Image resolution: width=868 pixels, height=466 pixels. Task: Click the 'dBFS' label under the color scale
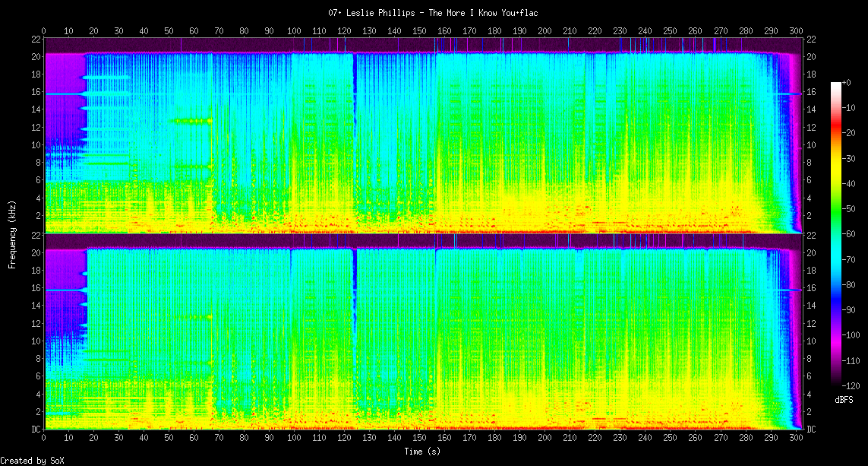click(844, 399)
